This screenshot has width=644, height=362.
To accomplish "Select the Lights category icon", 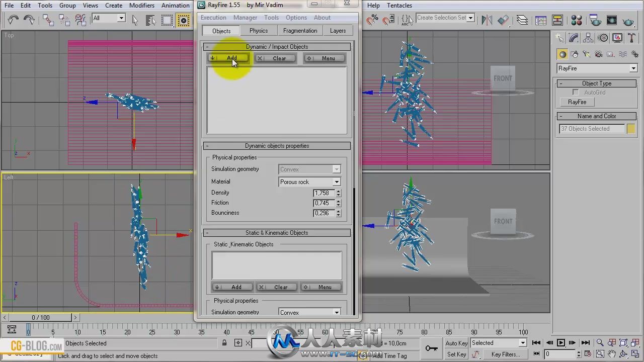I will pyautogui.click(x=587, y=54).
